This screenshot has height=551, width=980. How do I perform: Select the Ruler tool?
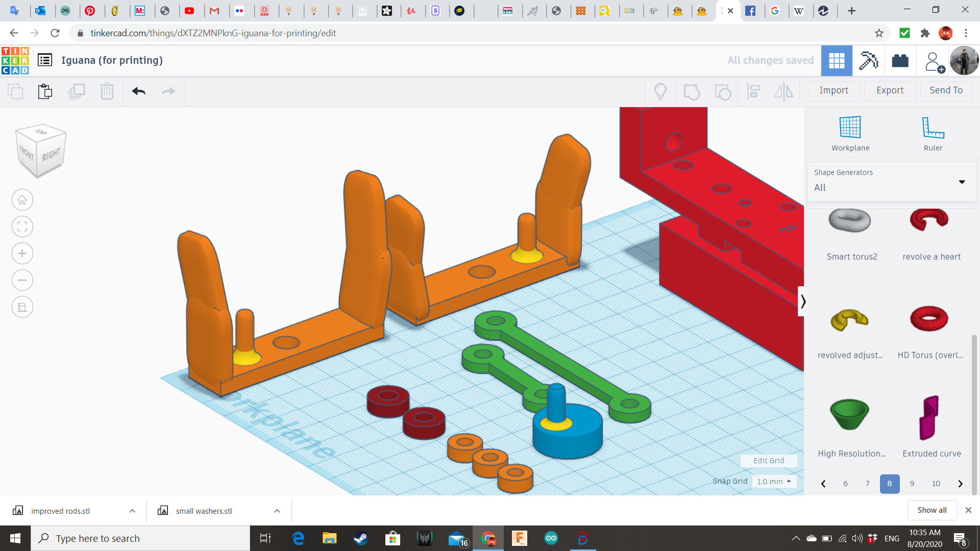[x=933, y=128]
